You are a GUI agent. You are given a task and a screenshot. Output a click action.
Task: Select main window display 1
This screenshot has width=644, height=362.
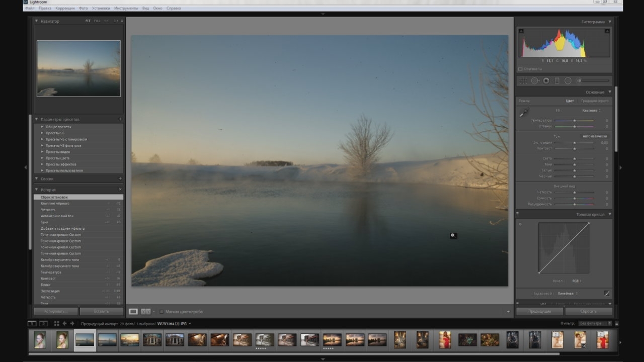click(32, 323)
